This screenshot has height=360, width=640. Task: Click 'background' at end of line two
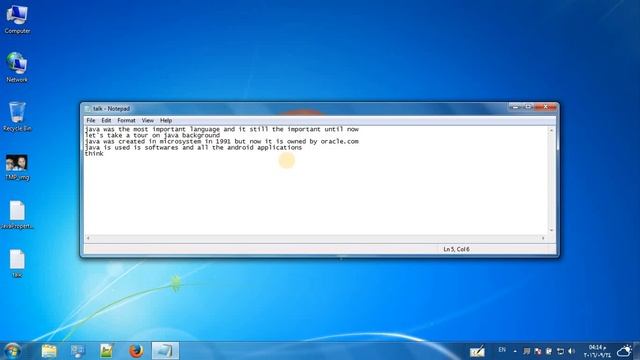pos(201,135)
